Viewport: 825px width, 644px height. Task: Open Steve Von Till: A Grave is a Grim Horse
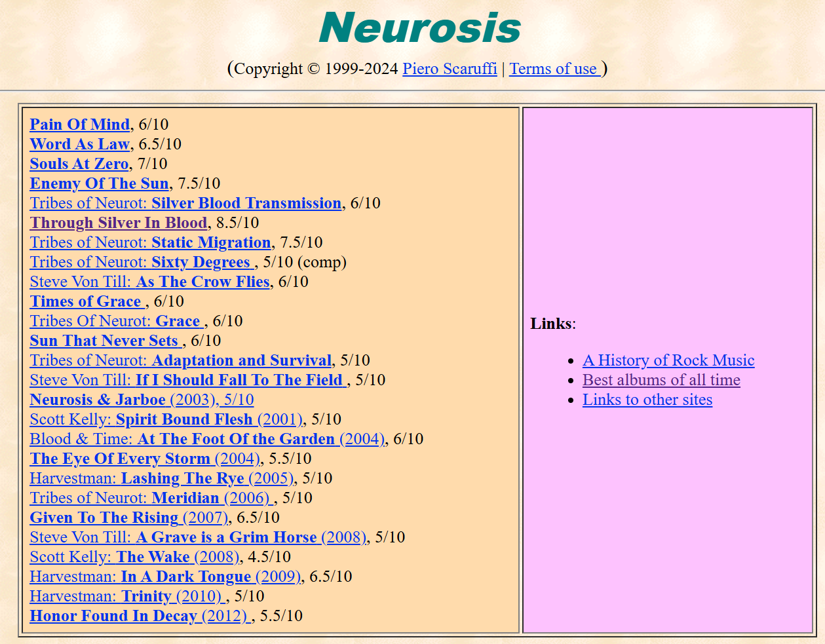tap(199, 537)
